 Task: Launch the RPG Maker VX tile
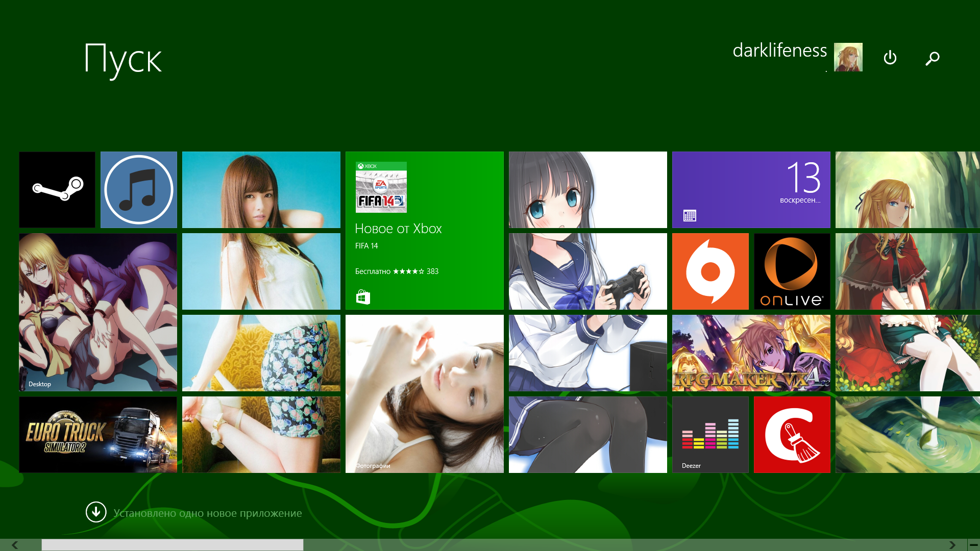point(751,353)
